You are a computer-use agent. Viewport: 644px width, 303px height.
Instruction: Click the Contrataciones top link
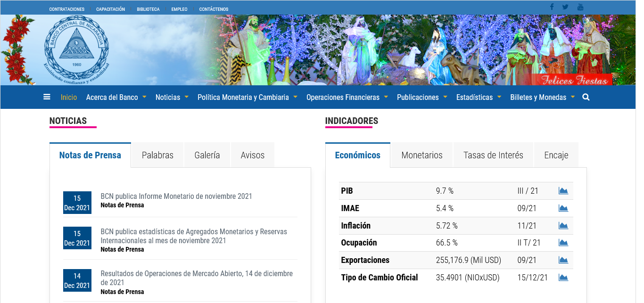67,9
